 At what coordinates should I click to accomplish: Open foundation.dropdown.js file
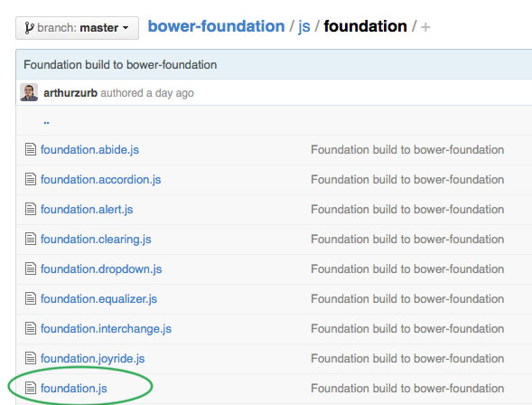pos(101,269)
